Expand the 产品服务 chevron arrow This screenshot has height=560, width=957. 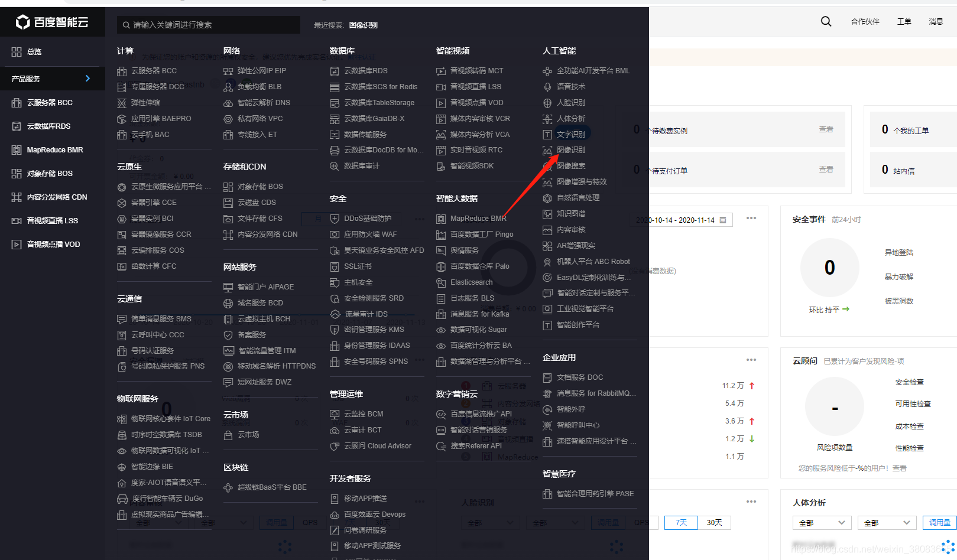pyautogui.click(x=87, y=79)
